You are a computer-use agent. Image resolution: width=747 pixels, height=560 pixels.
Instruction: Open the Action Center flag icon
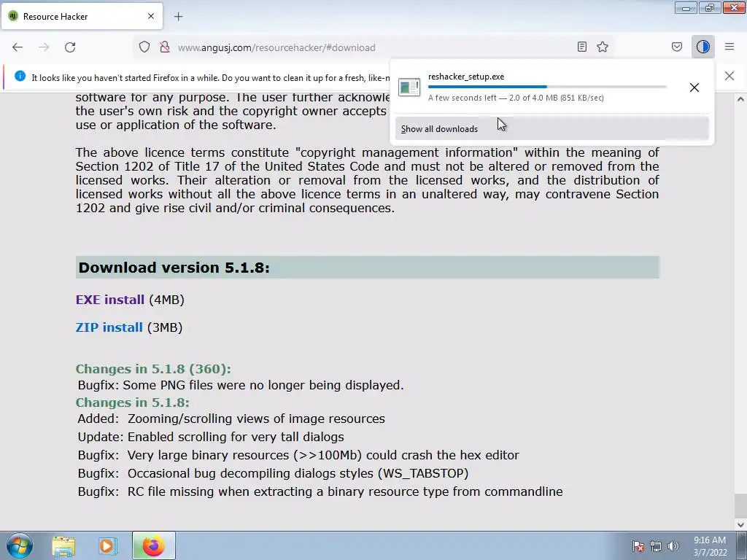click(x=638, y=546)
